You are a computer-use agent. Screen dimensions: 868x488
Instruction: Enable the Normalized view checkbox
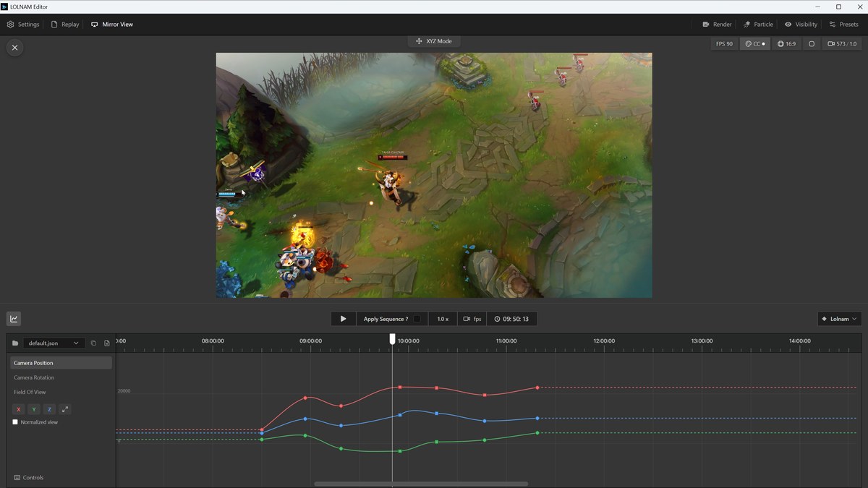pyautogui.click(x=15, y=422)
